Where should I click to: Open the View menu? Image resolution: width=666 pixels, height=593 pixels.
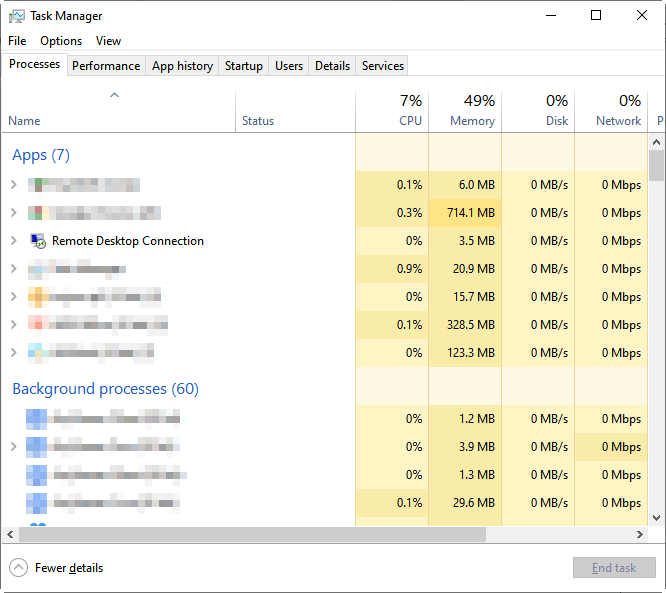[108, 41]
